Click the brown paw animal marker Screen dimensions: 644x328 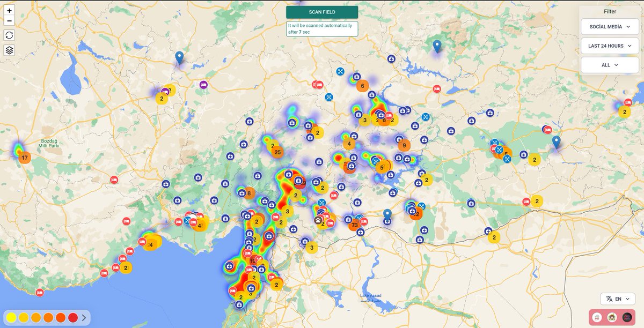[x=319, y=220]
